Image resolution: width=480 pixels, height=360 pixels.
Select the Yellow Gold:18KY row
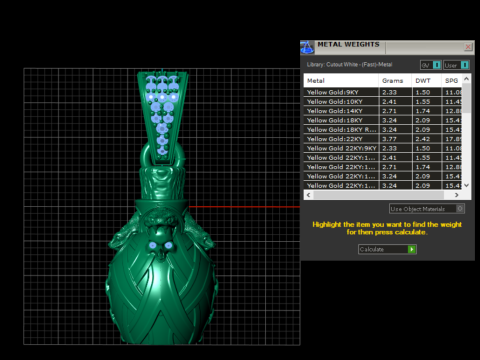383,120
